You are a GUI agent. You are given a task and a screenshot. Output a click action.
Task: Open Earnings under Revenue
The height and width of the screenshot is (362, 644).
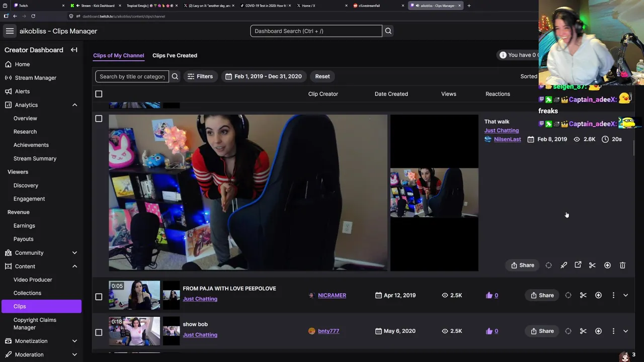tap(24, 226)
